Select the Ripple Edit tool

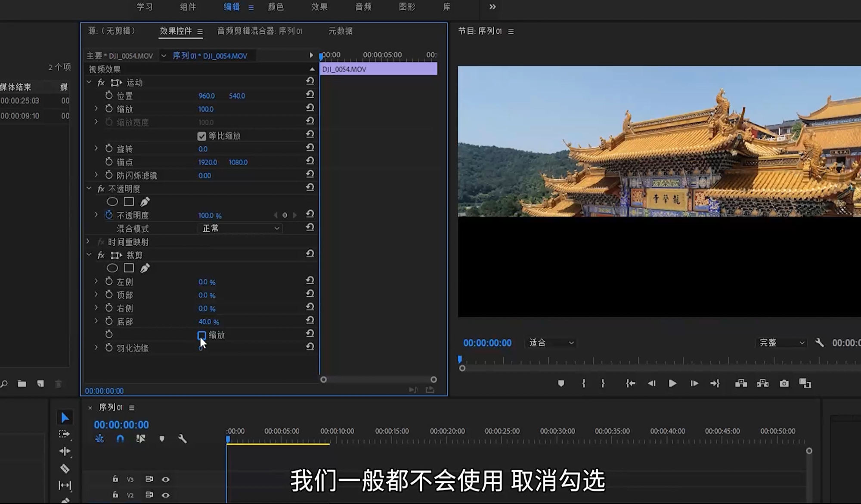pyautogui.click(x=65, y=451)
